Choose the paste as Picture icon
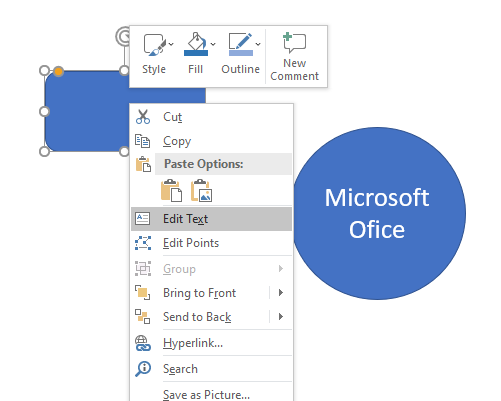 201,191
